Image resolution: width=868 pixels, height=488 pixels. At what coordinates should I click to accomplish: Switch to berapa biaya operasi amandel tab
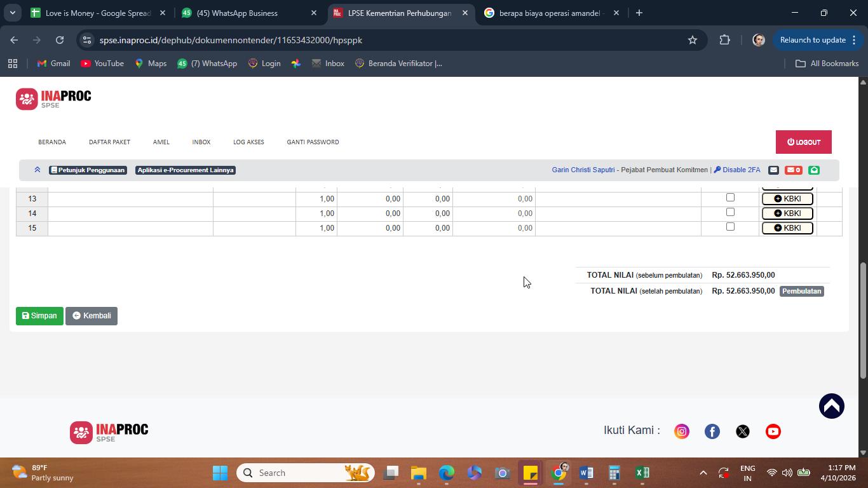click(x=550, y=13)
